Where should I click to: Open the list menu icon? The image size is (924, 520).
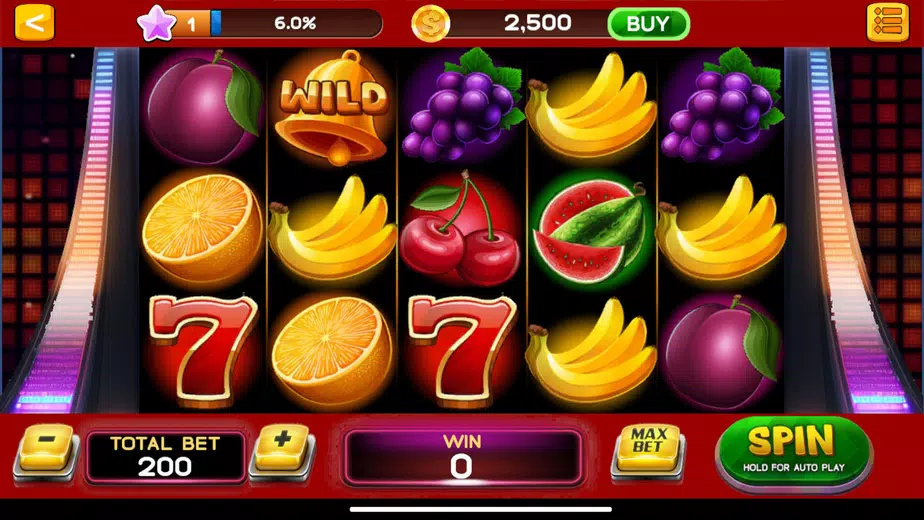pos(887,23)
